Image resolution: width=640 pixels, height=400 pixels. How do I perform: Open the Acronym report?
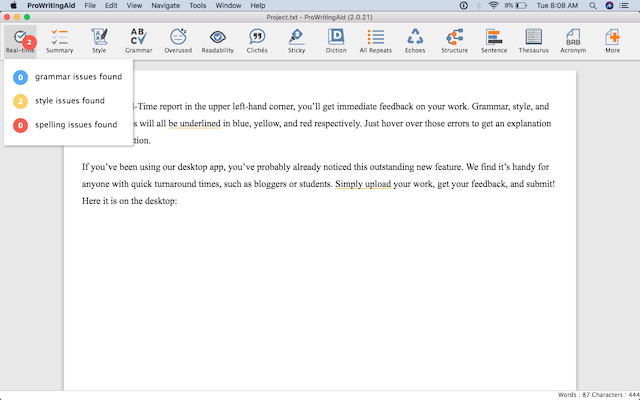(x=573, y=41)
